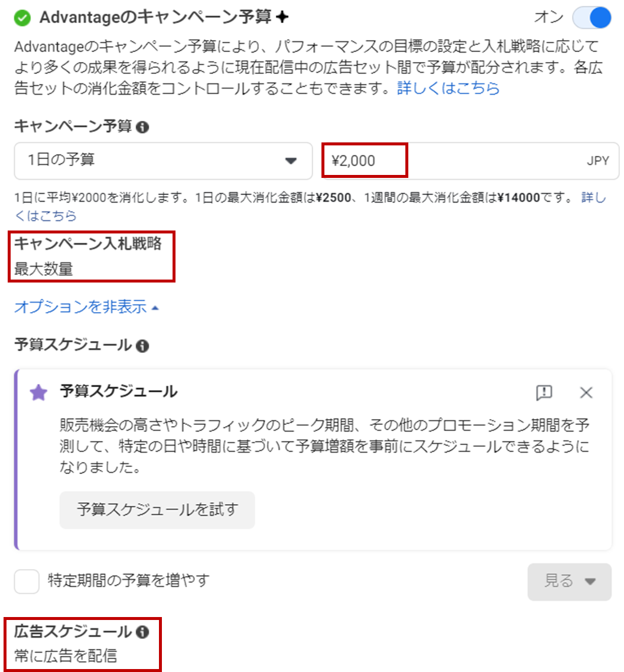Screen dimensions: 624x672
Task: Open the 1日の予算 budget type dropdown
Action: (163, 161)
